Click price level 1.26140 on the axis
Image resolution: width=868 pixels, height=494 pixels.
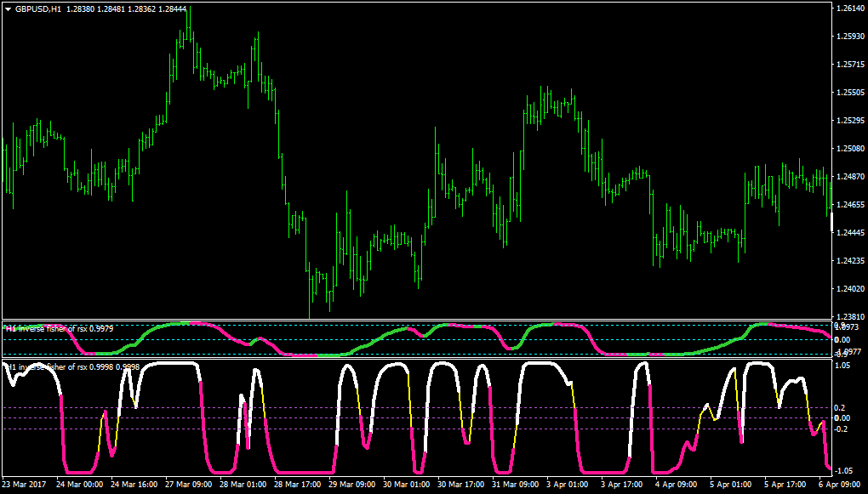[850, 9]
